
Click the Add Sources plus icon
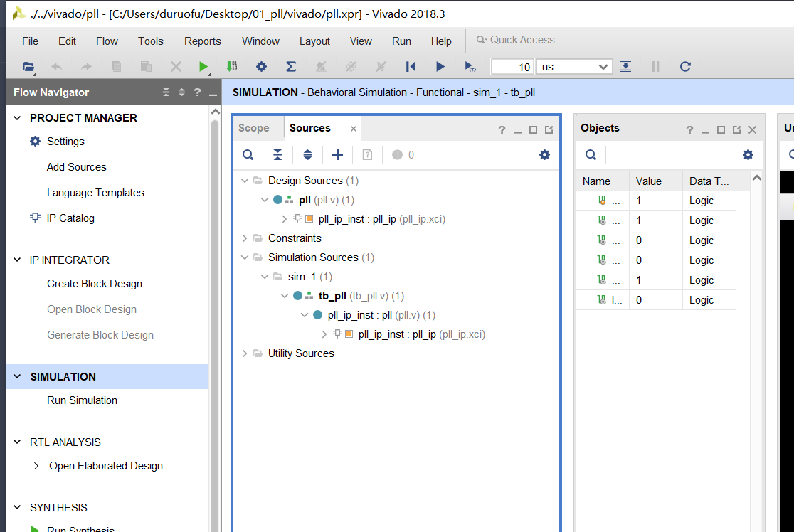[337, 155]
